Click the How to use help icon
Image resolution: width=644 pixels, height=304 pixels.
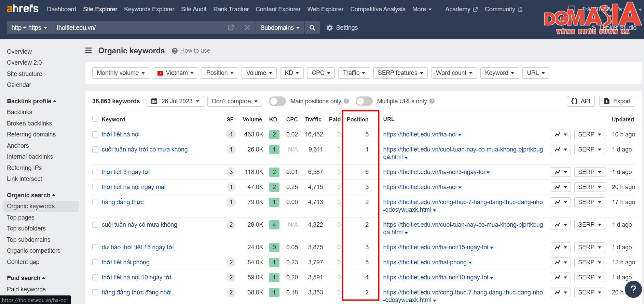pos(175,51)
